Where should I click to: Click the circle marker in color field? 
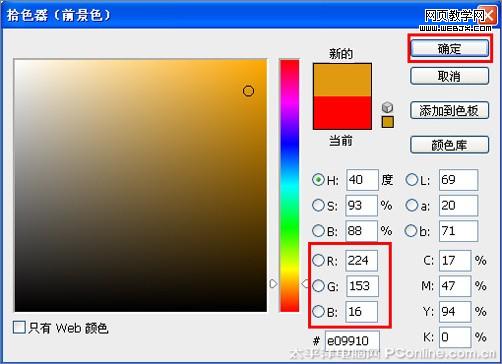(248, 91)
